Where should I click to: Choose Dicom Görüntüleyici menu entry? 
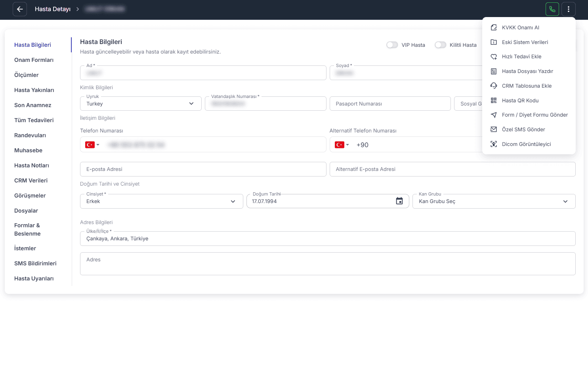(x=529, y=144)
